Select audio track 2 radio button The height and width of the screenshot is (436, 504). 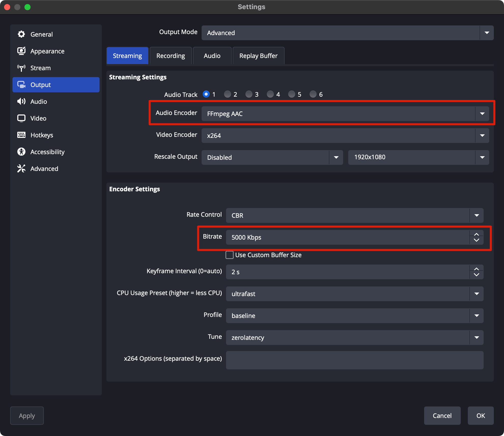tap(228, 94)
